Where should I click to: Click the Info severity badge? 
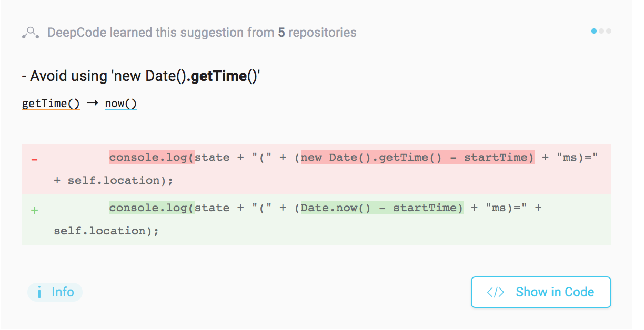tap(55, 292)
